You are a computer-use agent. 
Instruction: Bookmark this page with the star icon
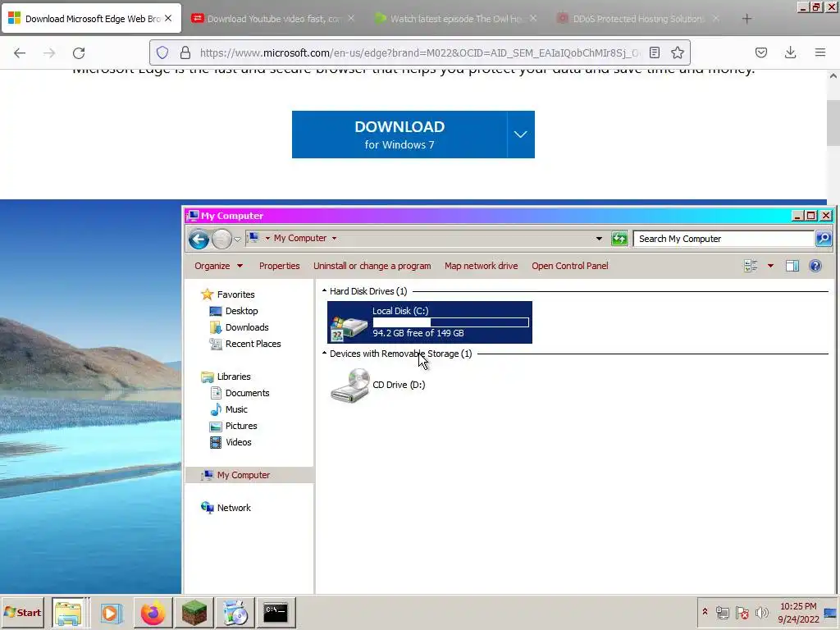[x=677, y=52]
